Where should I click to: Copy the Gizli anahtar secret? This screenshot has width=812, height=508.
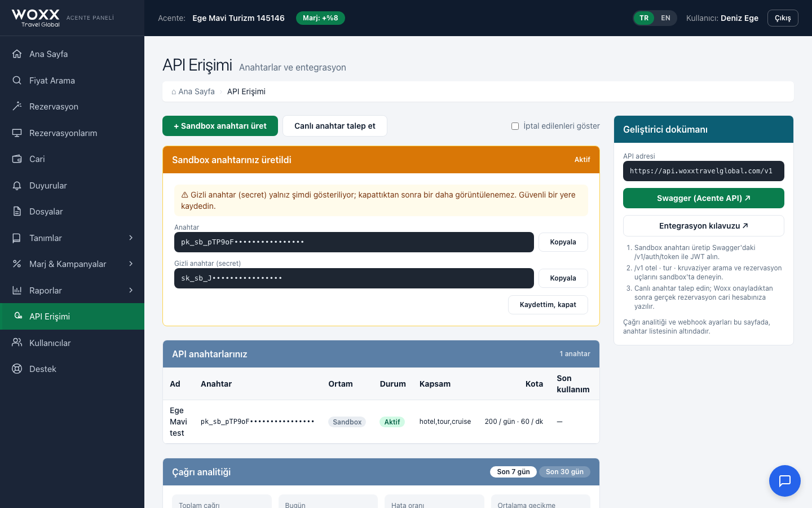563,278
